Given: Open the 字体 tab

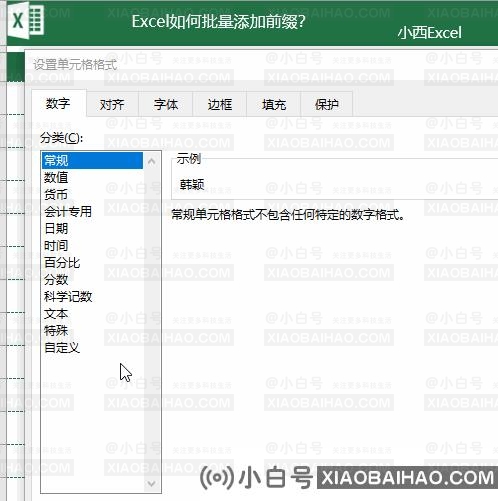Looking at the screenshot, I should [166, 105].
